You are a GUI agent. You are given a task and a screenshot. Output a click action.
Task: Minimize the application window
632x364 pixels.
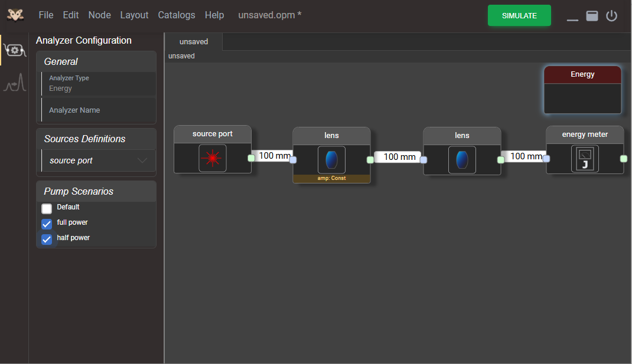click(572, 19)
